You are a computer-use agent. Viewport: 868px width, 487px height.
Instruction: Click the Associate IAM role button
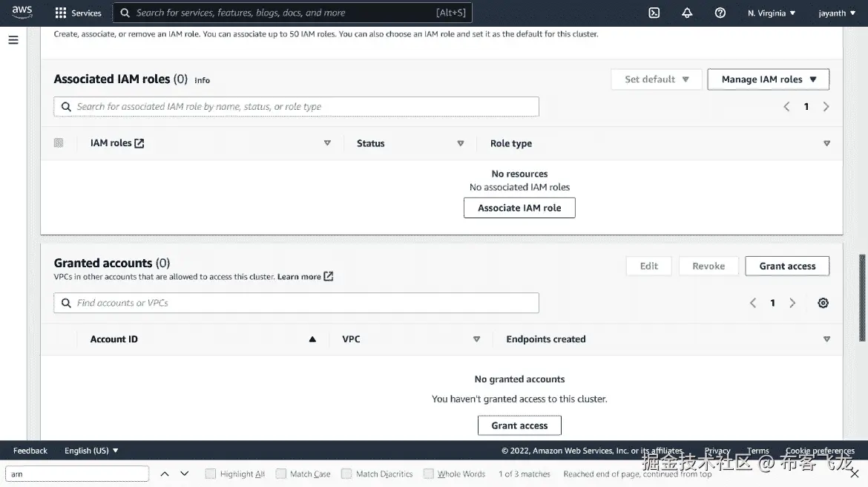click(519, 207)
